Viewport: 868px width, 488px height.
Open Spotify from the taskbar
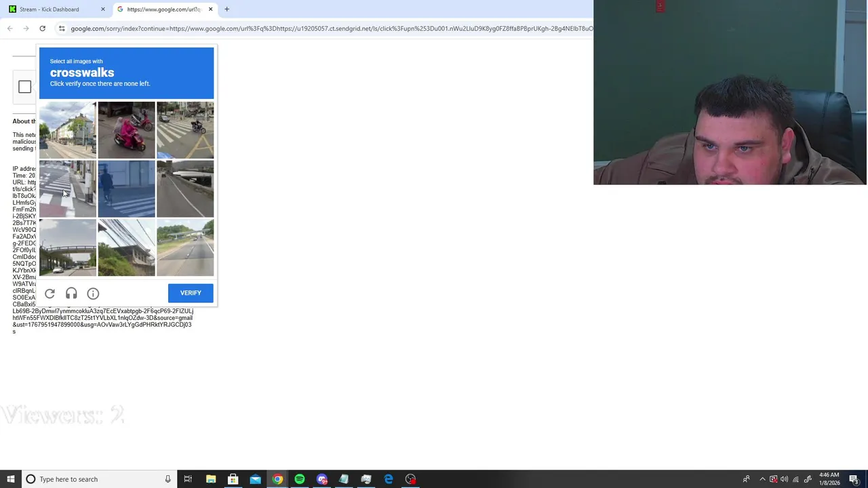(x=300, y=479)
